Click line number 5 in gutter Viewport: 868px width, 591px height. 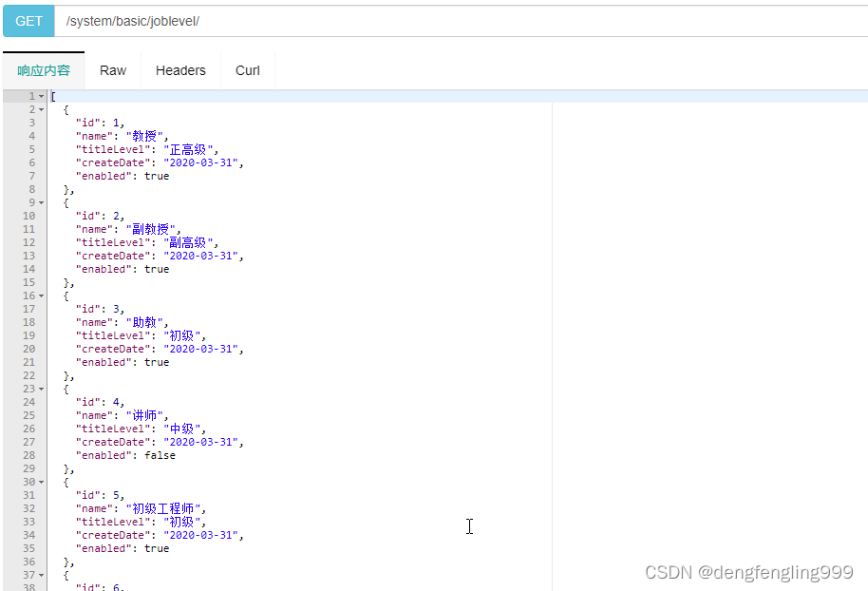[32, 149]
